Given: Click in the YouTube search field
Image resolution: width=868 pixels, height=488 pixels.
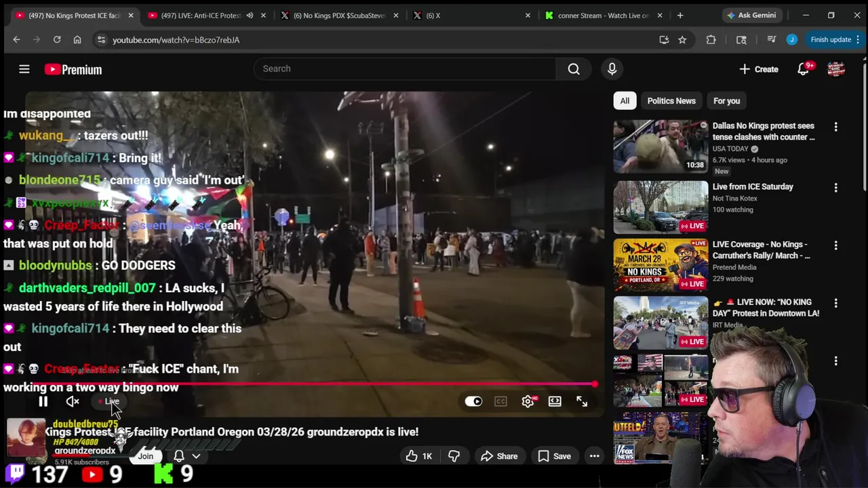Looking at the screenshot, I should point(404,68).
